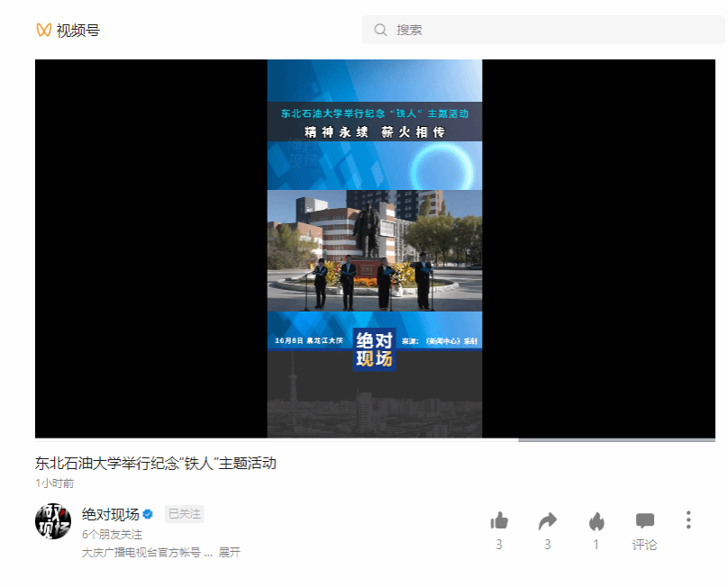Click the 视频号 header text

[x=78, y=30]
